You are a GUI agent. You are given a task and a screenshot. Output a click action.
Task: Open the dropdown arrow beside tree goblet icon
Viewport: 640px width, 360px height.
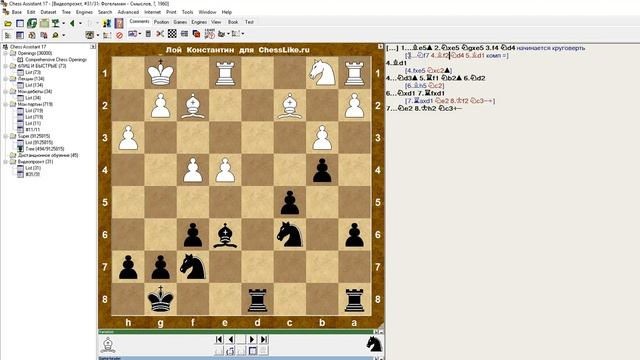tap(63, 23)
